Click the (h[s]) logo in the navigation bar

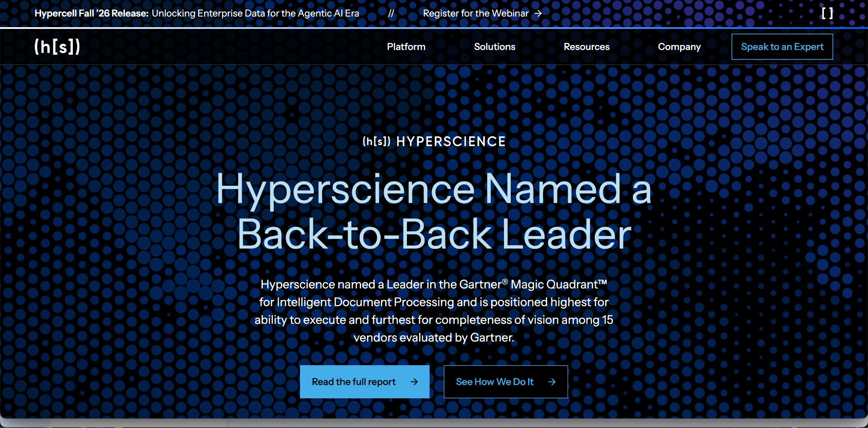point(57,47)
